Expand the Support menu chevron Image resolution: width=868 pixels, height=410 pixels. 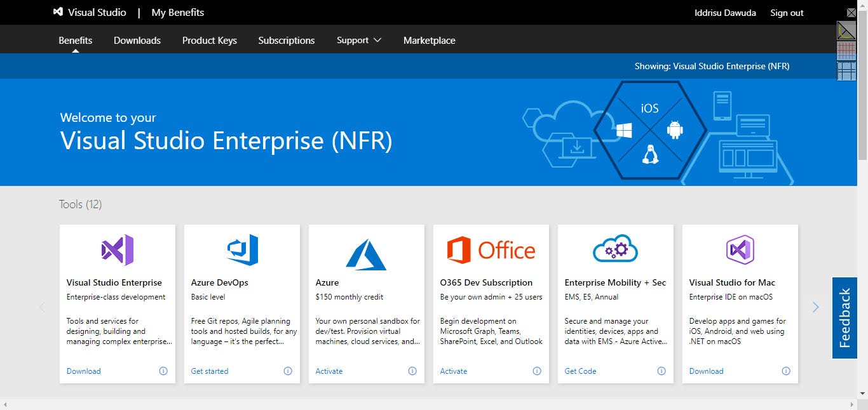click(377, 40)
